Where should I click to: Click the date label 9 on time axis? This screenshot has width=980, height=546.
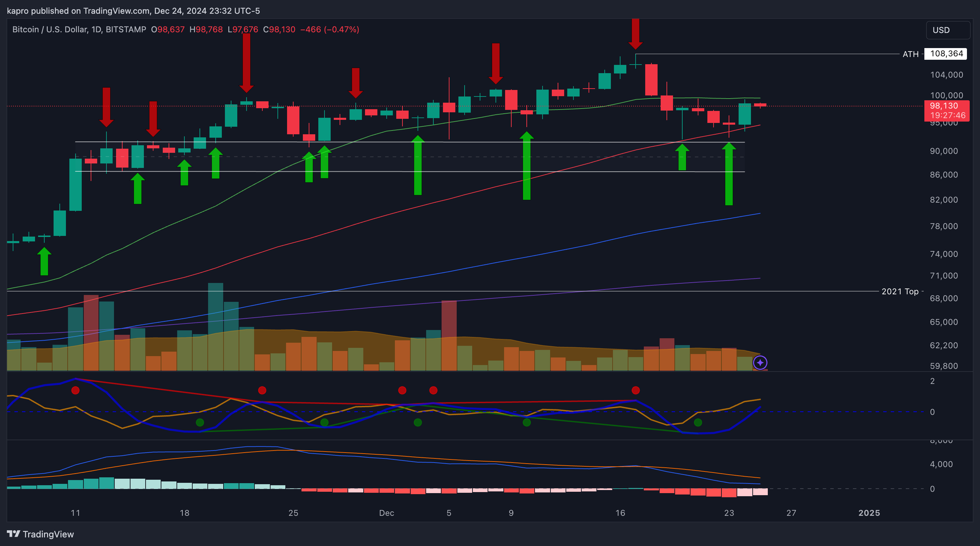(x=511, y=513)
